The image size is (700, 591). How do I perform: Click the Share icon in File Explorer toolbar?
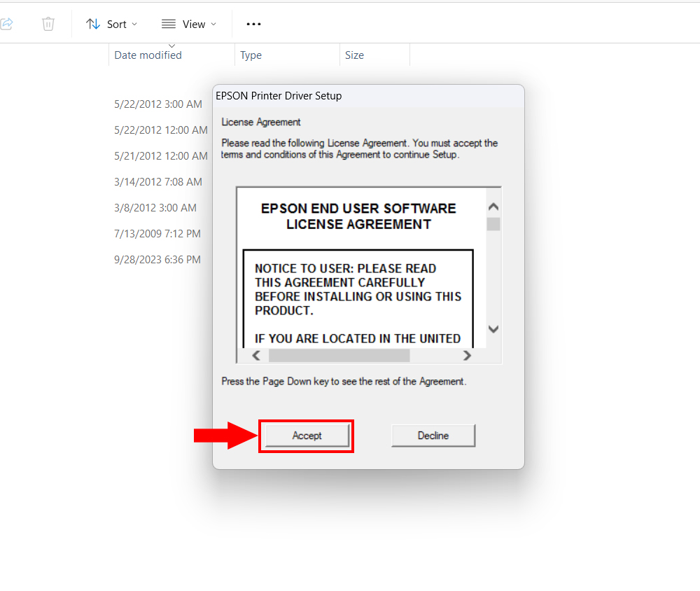tap(6, 24)
